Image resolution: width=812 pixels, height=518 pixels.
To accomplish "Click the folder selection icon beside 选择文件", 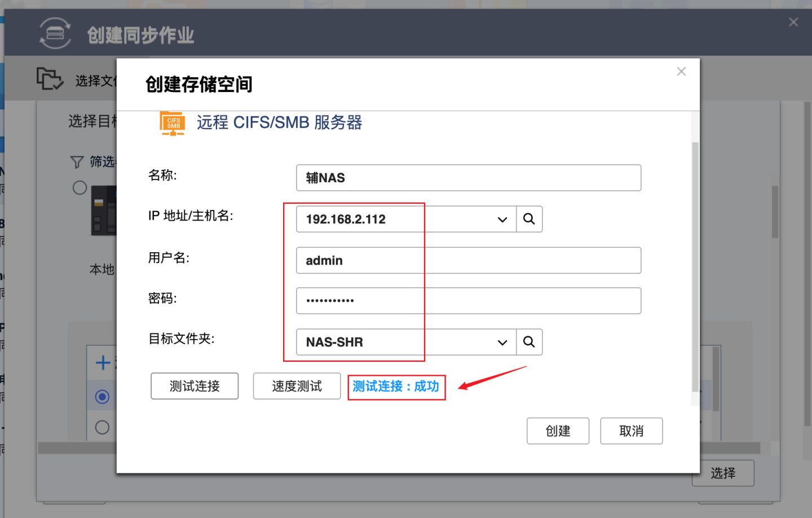I will click(51, 79).
